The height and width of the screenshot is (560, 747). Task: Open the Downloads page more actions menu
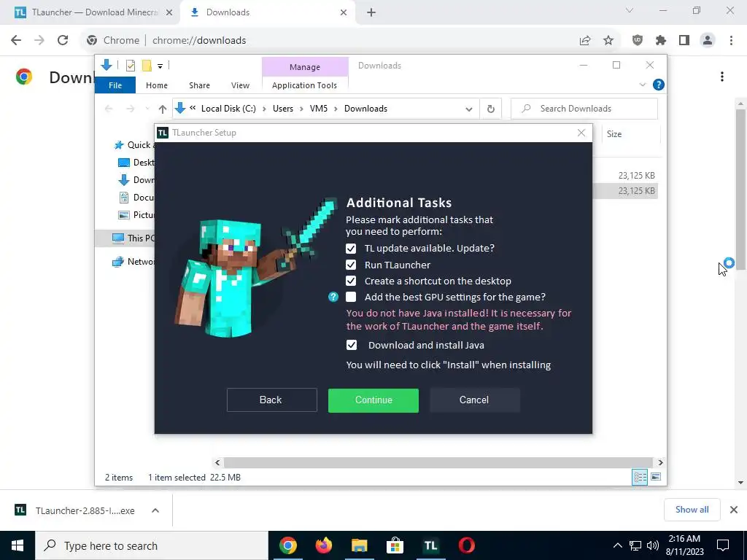(722, 77)
